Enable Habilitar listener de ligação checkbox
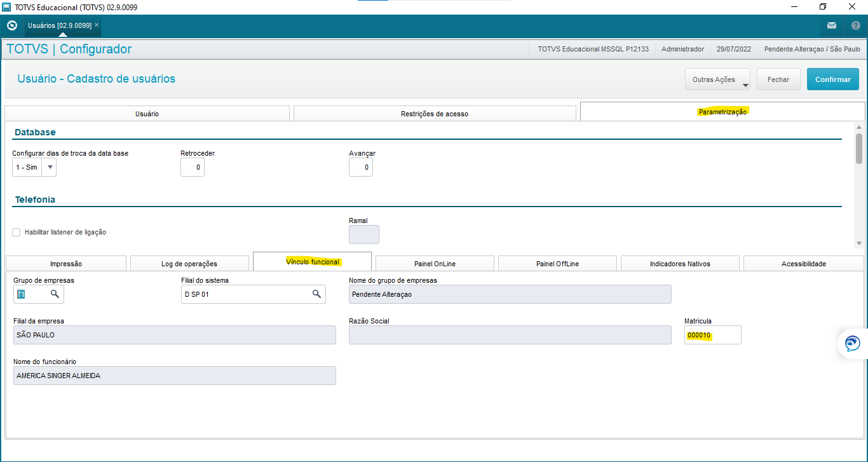Screen dimensions: 868x462 [17, 233]
